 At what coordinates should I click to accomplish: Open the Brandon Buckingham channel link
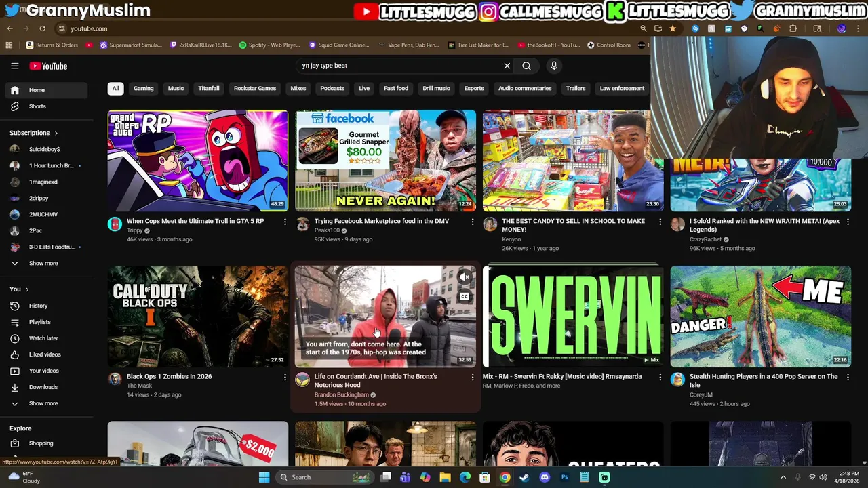(341, 394)
